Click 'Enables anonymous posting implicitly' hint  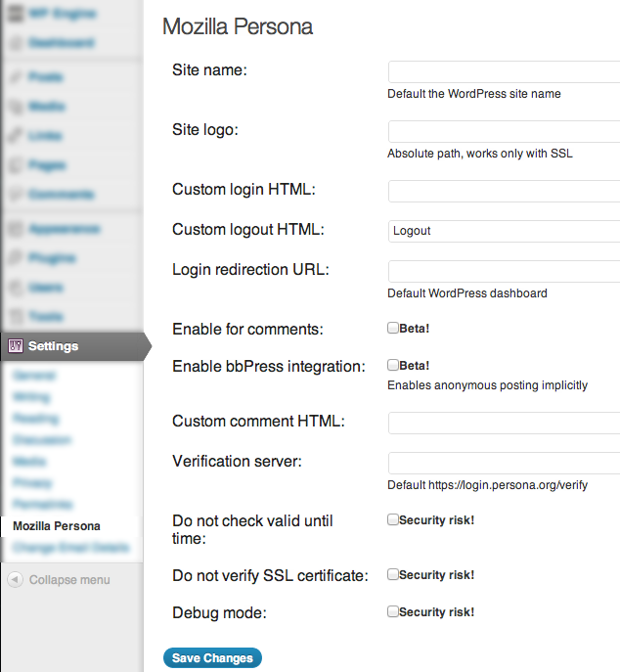(x=488, y=385)
